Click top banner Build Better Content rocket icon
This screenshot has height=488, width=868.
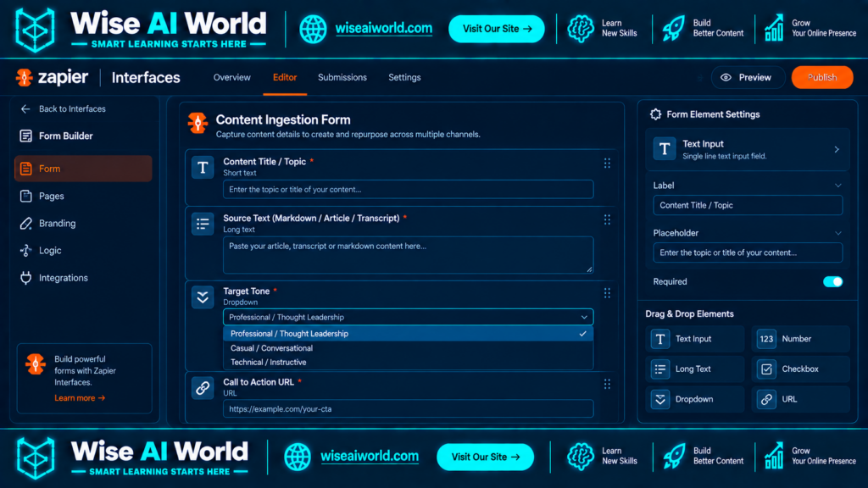674,29
